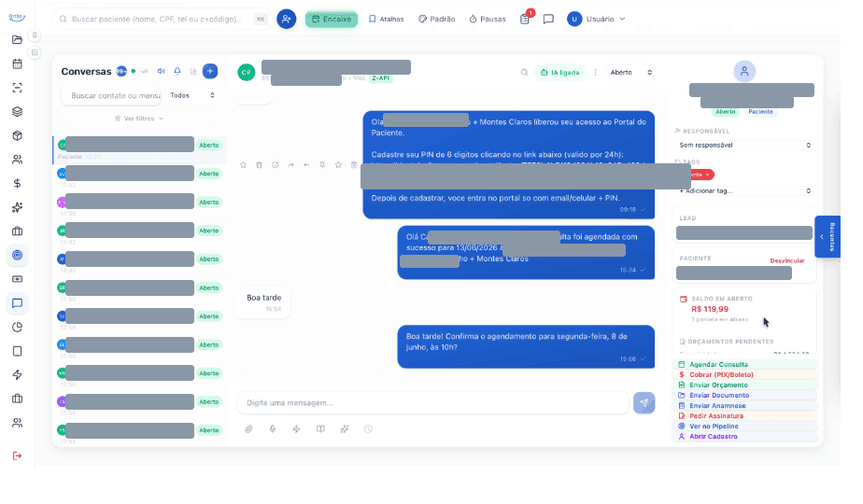This screenshot has height=504, width=863.
Task: Expand Ver filtros
Action: [139, 119]
